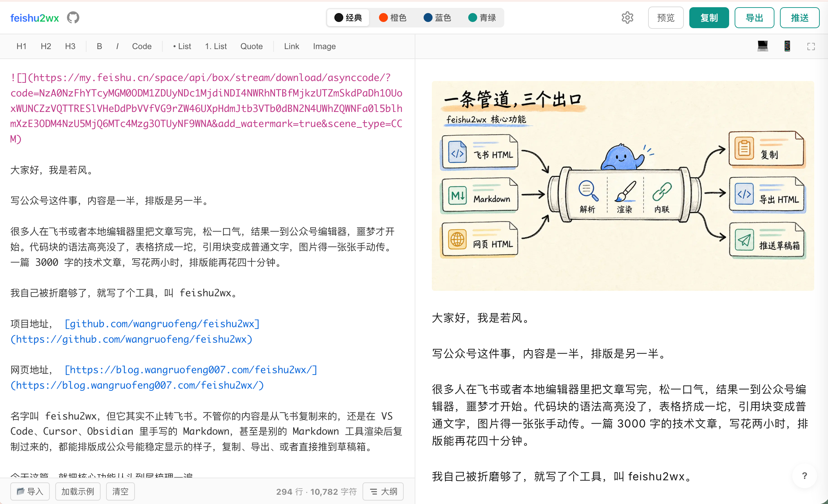Image resolution: width=828 pixels, height=504 pixels.
Task: Insert an H2 heading
Action: [46, 46]
